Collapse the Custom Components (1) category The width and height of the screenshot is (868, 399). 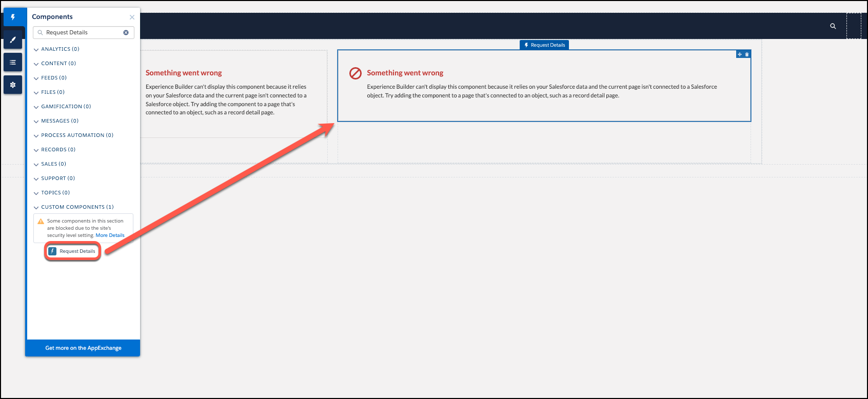click(74, 207)
